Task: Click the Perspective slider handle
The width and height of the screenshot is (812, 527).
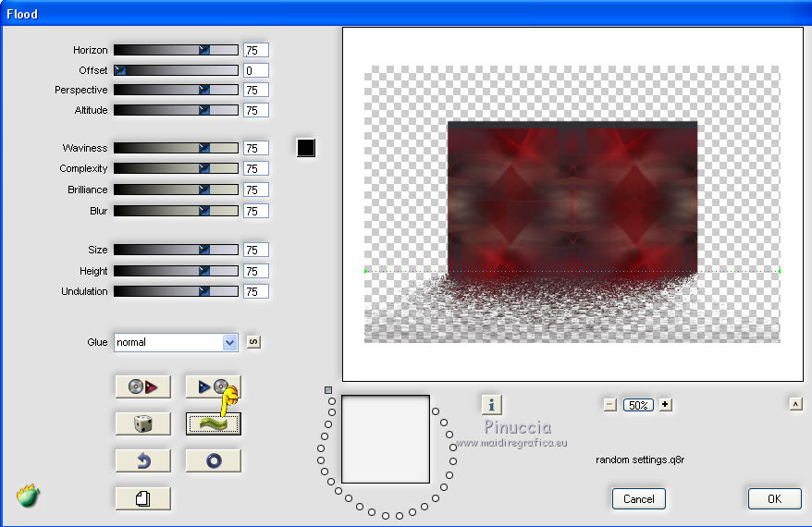Action: point(204,90)
